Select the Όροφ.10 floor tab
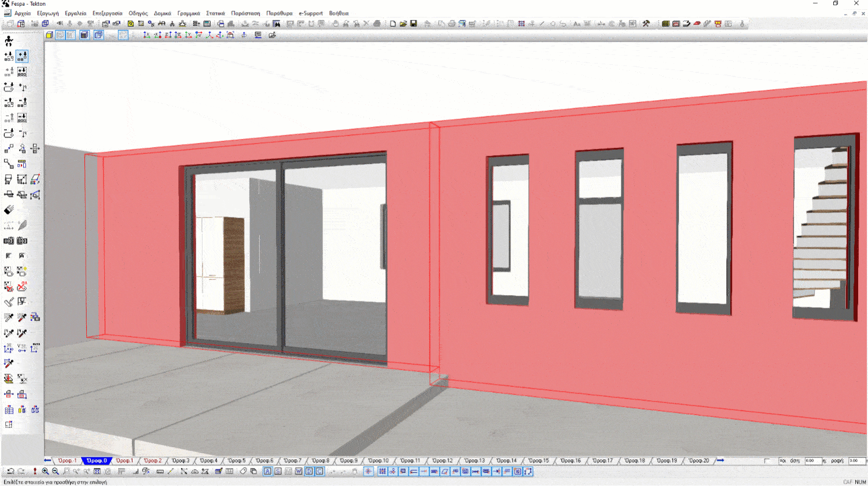The height and width of the screenshot is (486, 868). coord(378,461)
